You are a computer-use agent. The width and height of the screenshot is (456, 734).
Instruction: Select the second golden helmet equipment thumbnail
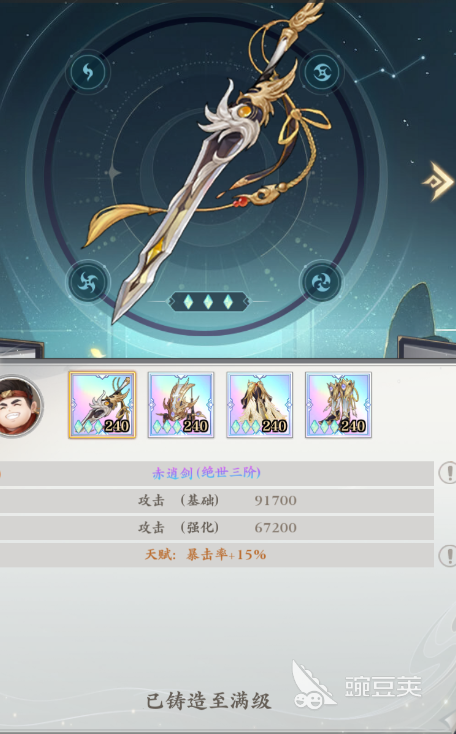(181, 405)
